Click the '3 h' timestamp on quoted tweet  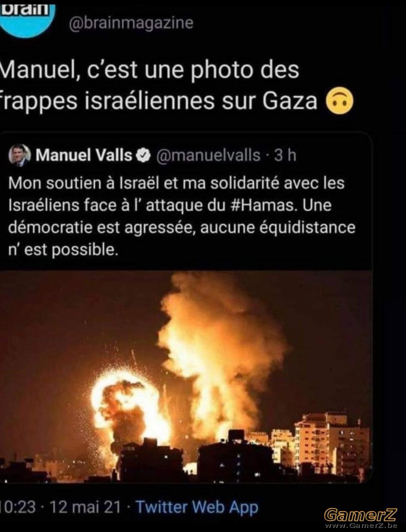pos(285,155)
